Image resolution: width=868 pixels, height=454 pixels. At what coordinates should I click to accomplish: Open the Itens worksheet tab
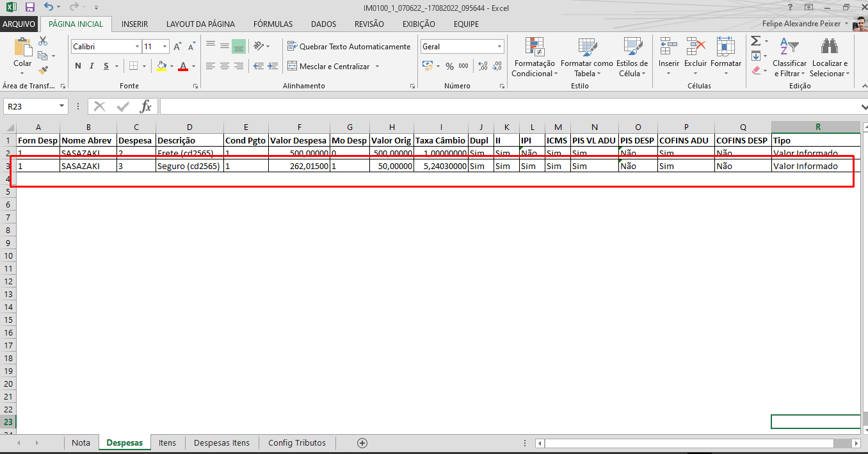[167, 442]
